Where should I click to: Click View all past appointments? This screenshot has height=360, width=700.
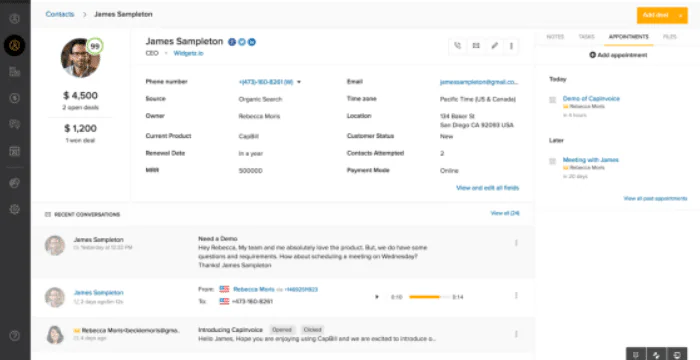[x=655, y=198]
